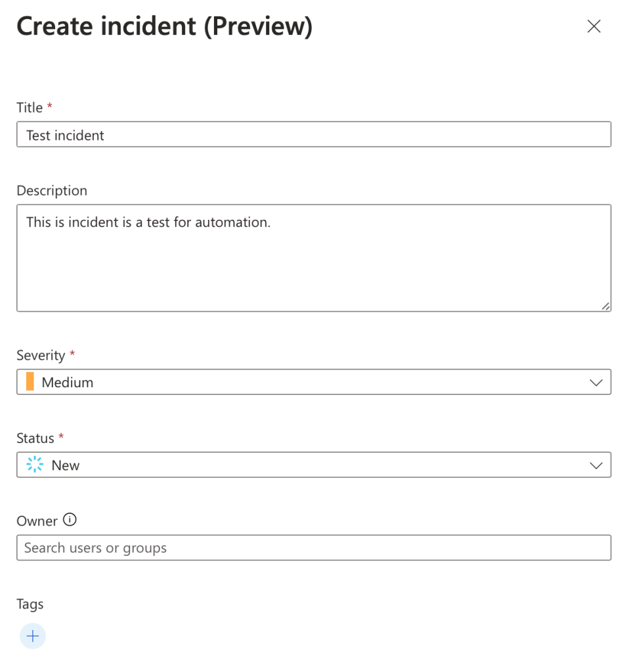Click the Status dropdown chevron arrow
The width and height of the screenshot is (629, 672).
596,465
